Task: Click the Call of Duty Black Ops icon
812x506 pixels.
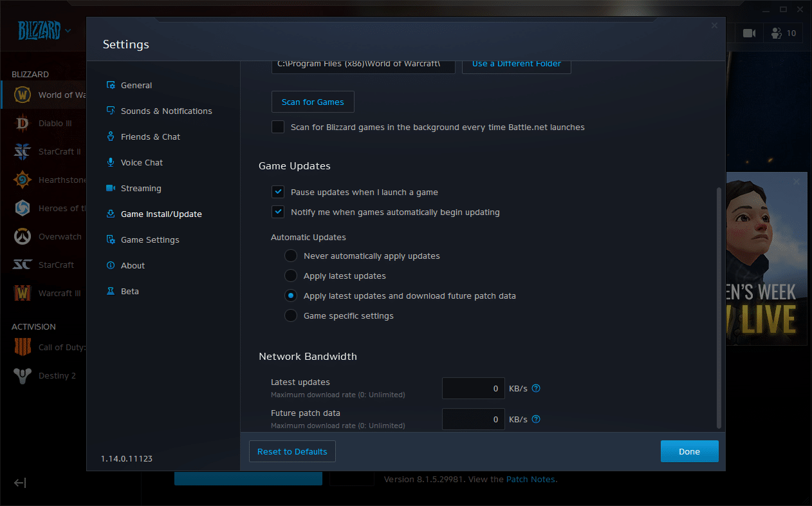Action: 23,347
